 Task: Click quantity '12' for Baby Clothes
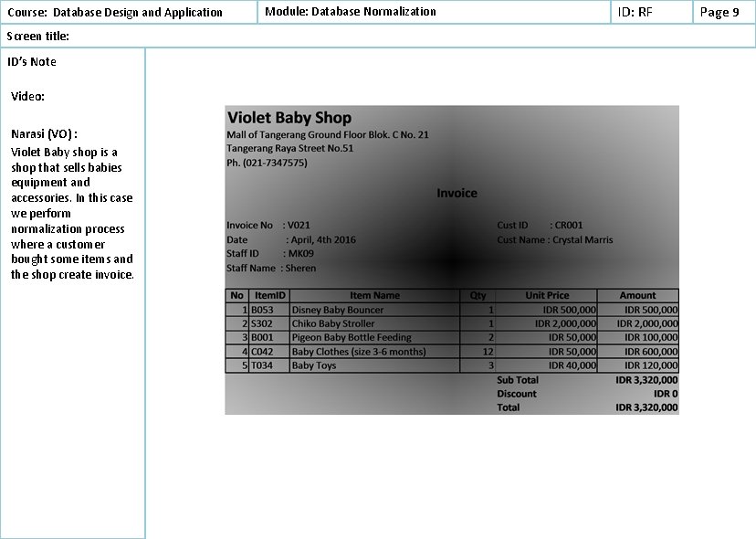[x=488, y=352]
